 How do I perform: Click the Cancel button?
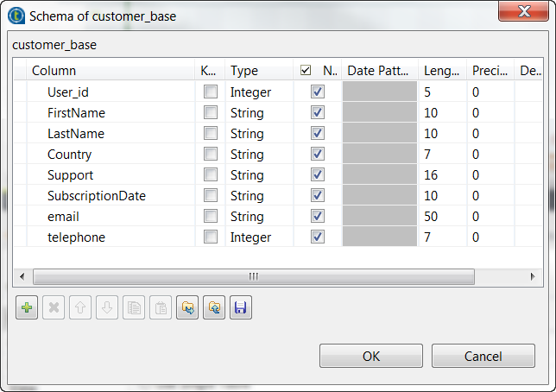click(483, 356)
